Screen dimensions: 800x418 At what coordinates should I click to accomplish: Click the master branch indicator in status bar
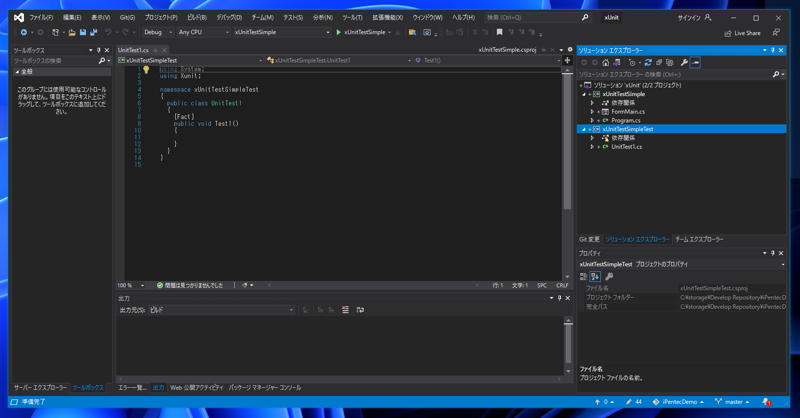[x=732, y=402]
